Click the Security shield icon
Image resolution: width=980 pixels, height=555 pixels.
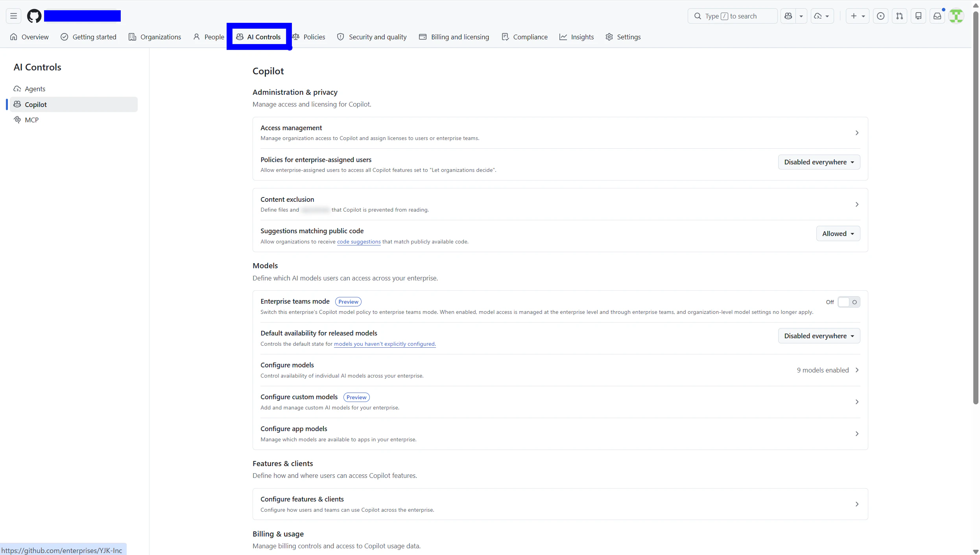point(341,37)
